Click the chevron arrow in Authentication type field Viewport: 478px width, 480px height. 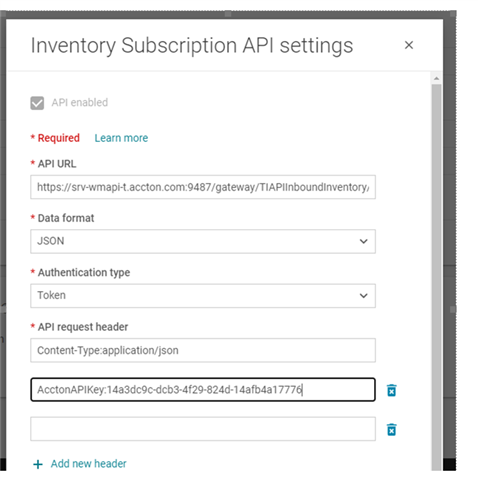(363, 295)
